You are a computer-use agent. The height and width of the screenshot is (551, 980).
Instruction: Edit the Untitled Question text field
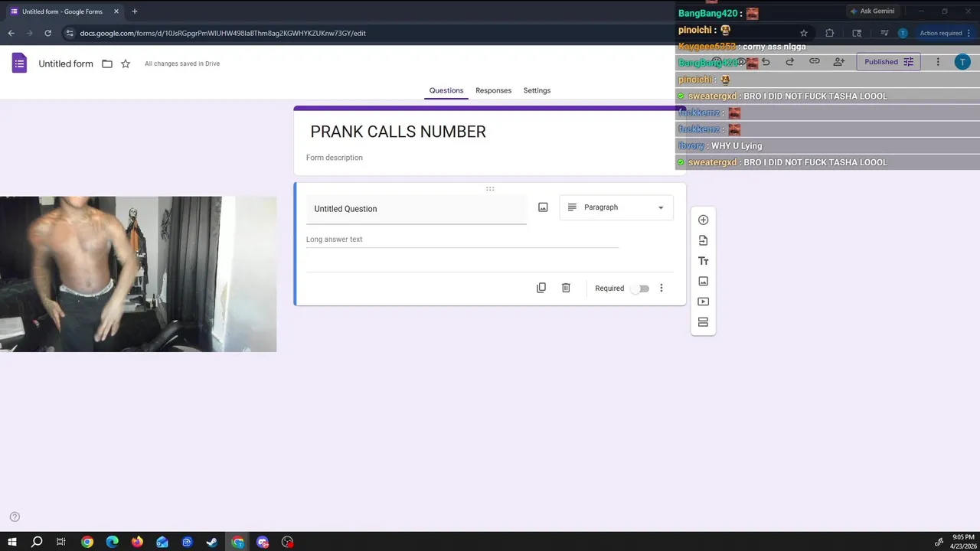point(416,209)
